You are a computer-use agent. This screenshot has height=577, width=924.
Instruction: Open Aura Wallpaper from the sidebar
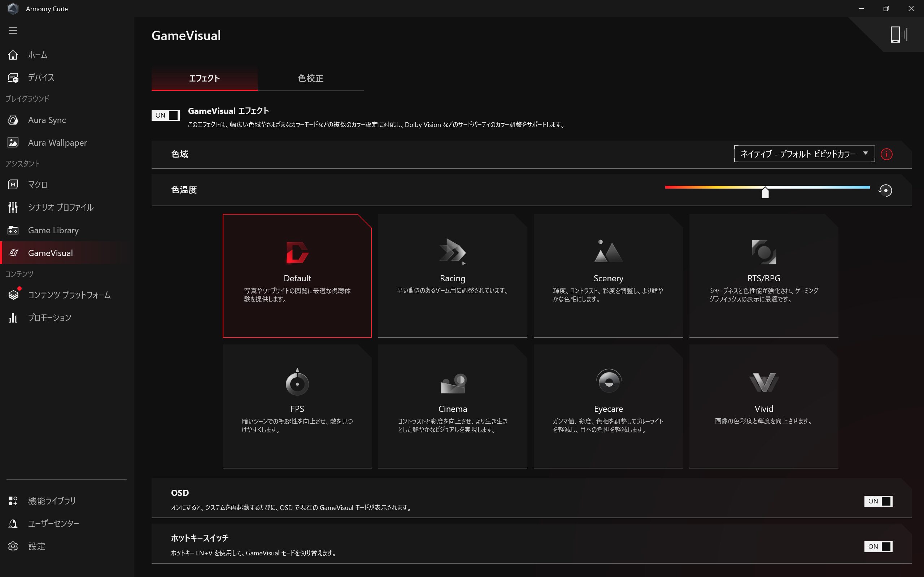coord(57,142)
